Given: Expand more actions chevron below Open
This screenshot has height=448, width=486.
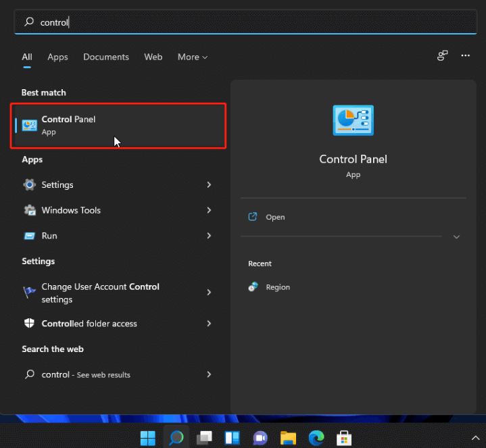Looking at the screenshot, I should (456, 237).
